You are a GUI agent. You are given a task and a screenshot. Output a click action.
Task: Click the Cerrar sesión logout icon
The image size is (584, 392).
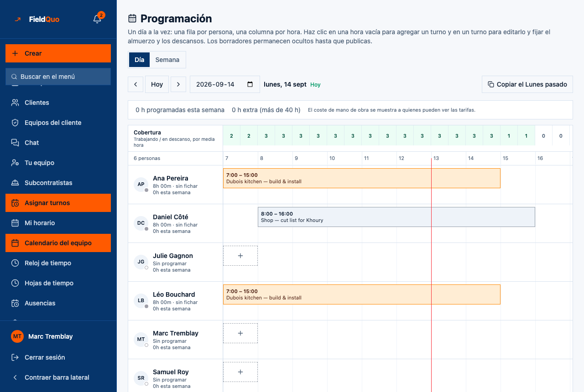[15, 357]
